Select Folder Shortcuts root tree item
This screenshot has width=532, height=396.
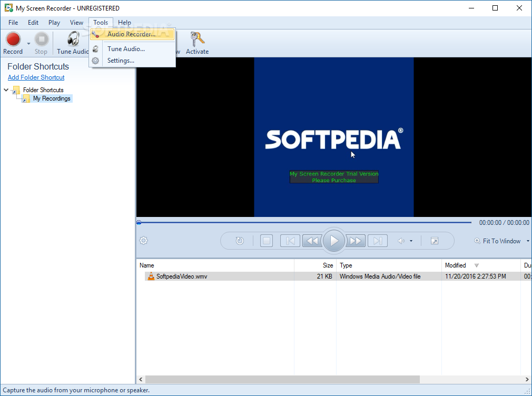43,90
